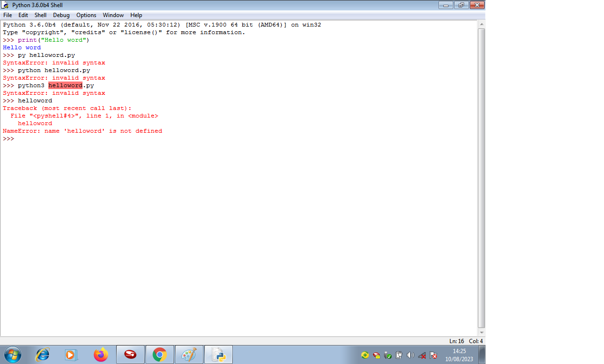The image size is (604, 364).
Task: Open the Debug menu
Action: coord(61,15)
